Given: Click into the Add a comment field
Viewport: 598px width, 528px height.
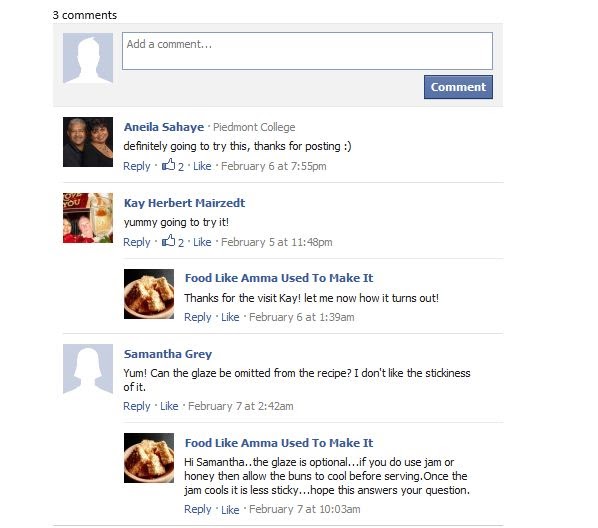Looking at the screenshot, I should pos(307,51).
